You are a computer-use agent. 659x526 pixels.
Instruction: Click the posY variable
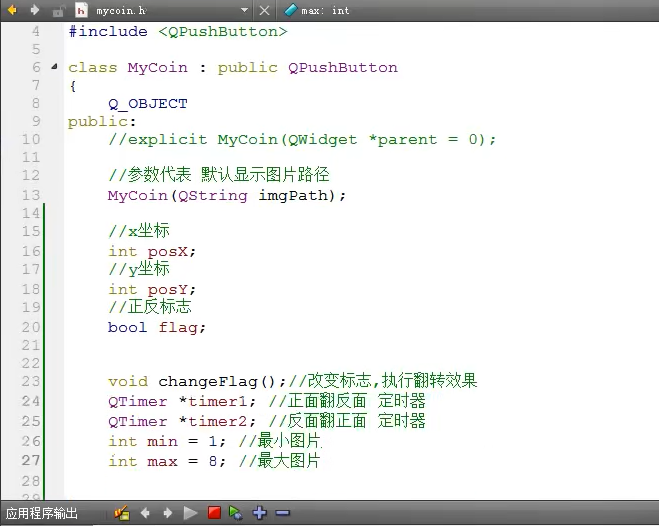point(168,289)
